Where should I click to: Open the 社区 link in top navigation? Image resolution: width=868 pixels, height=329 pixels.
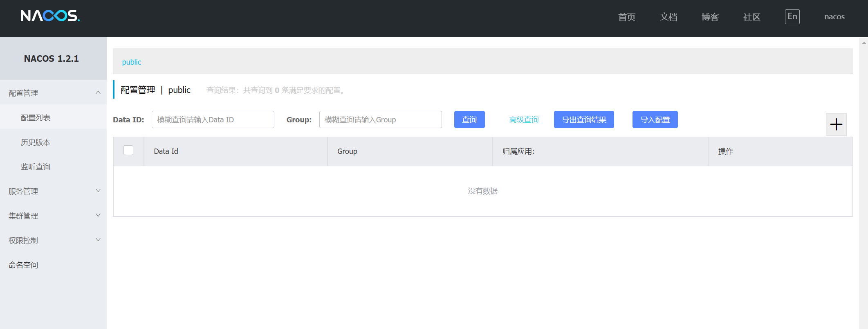click(751, 17)
